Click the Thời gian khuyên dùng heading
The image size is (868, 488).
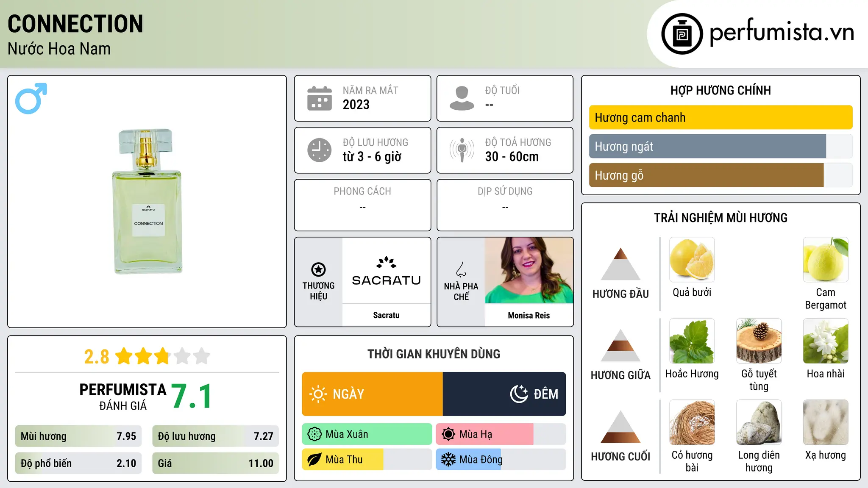coord(434,354)
